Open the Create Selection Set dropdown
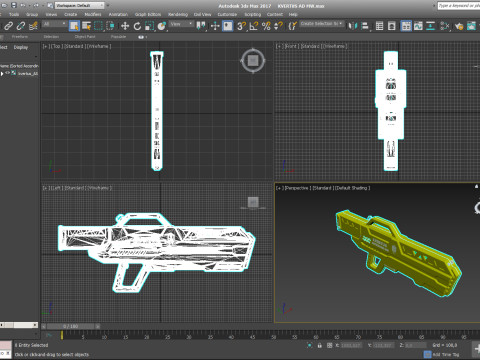The height and width of the screenshot is (360, 480). coord(322,24)
